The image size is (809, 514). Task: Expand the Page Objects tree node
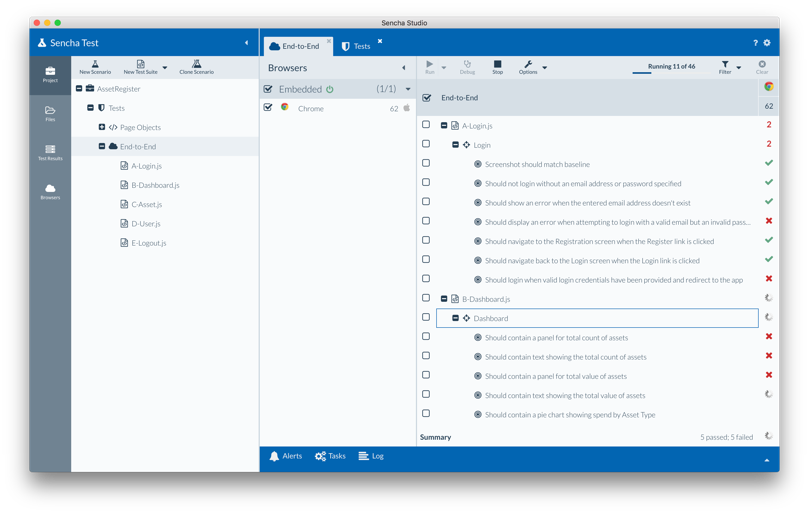[x=102, y=127]
